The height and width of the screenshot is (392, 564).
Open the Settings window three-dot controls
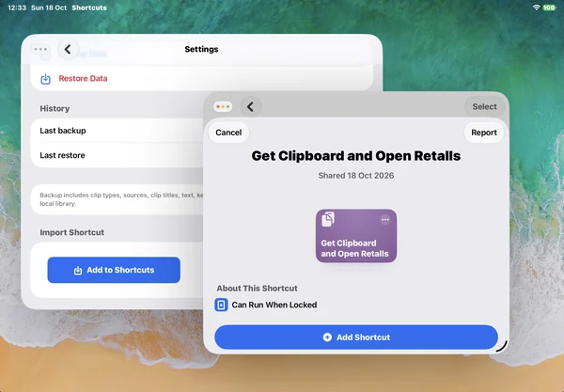click(x=40, y=49)
